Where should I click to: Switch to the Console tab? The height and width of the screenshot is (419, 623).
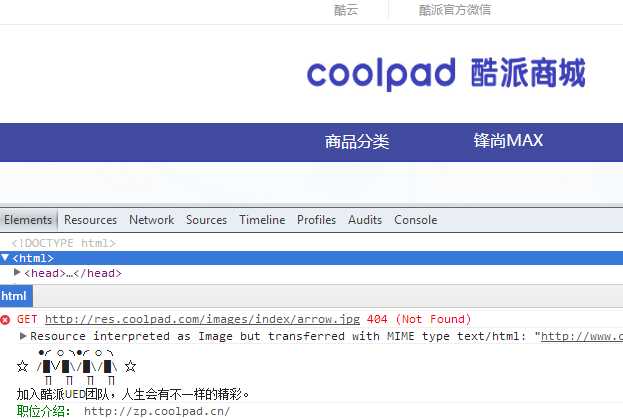(x=416, y=220)
